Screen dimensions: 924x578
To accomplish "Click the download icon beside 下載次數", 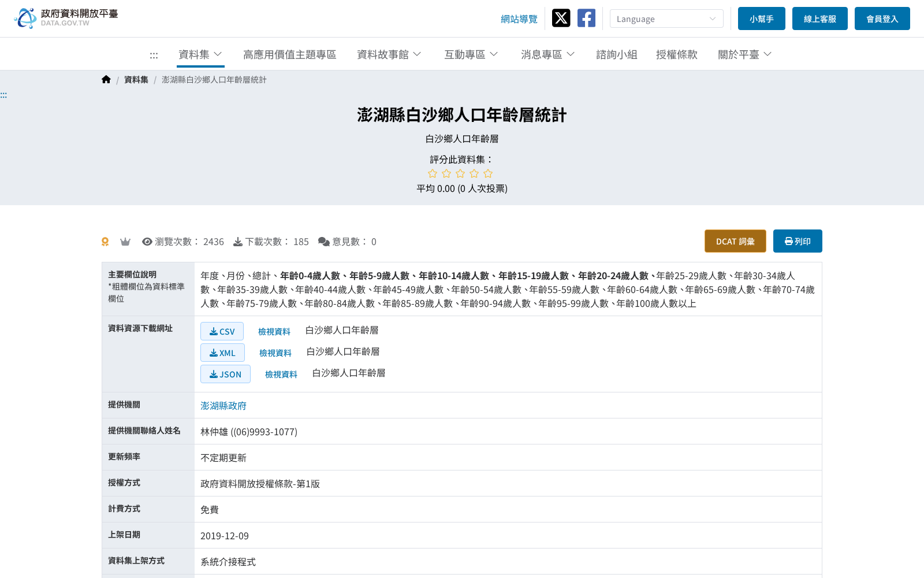I will [x=238, y=242].
